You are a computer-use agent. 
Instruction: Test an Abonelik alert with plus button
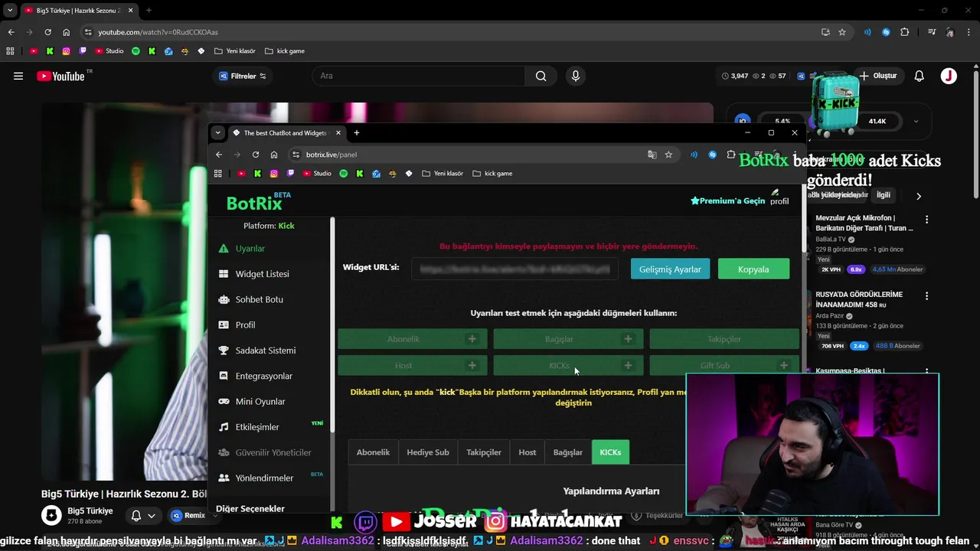coord(472,339)
